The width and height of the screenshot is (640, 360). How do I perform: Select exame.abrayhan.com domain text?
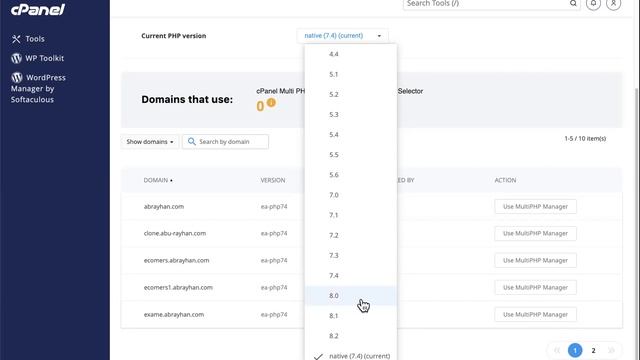pyautogui.click(x=173, y=314)
